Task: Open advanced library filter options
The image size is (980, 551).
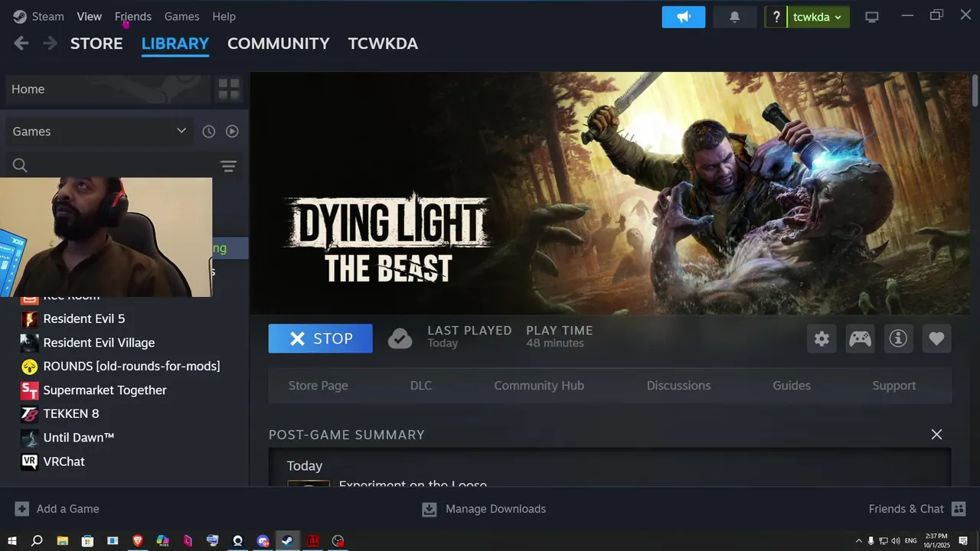Action: click(228, 166)
